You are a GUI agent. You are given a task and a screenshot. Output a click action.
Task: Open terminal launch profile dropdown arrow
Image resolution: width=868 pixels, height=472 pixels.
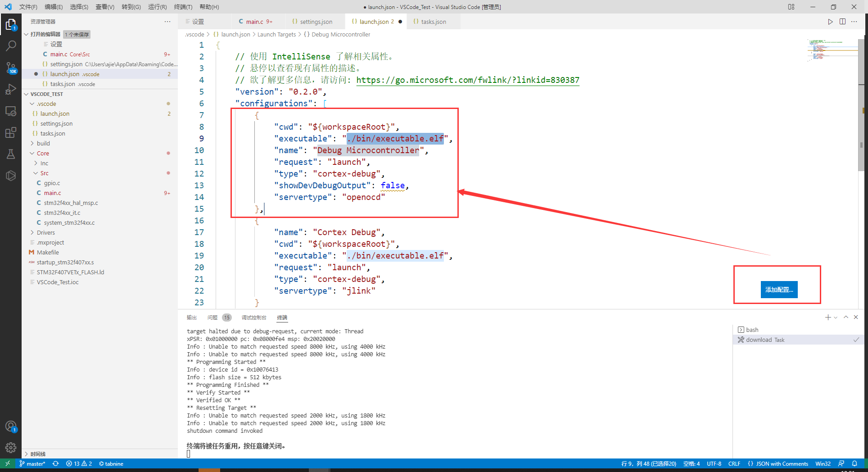(x=836, y=318)
